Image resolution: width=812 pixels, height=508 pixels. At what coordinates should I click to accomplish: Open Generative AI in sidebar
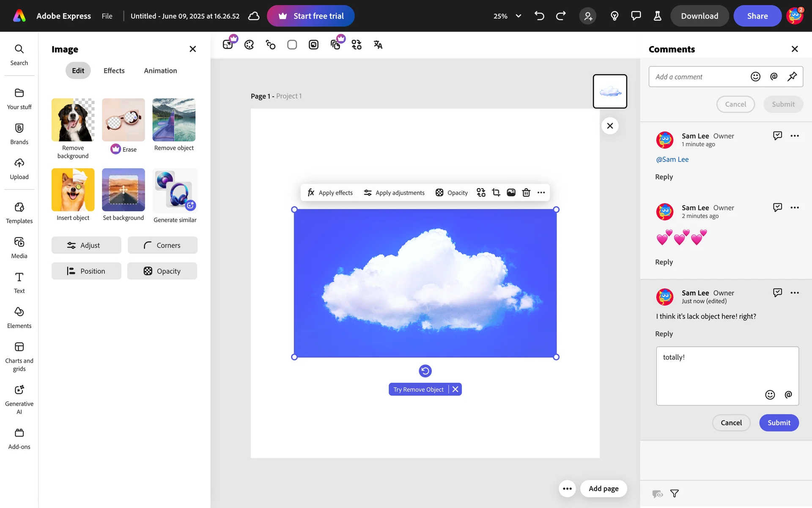(19, 399)
